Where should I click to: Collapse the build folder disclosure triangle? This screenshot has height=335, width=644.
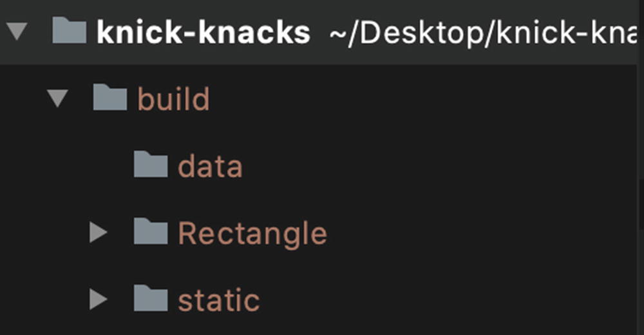click(58, 99)
